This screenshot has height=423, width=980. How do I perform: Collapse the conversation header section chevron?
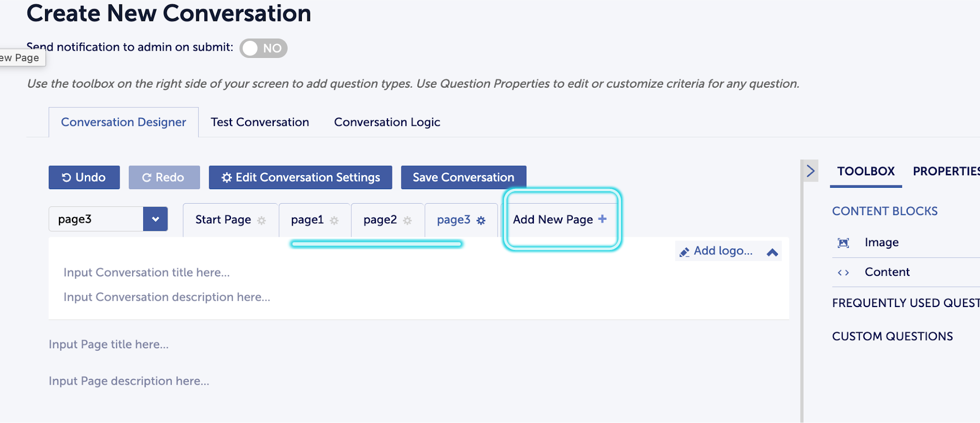pyautogui.click(x=772, y=252)
